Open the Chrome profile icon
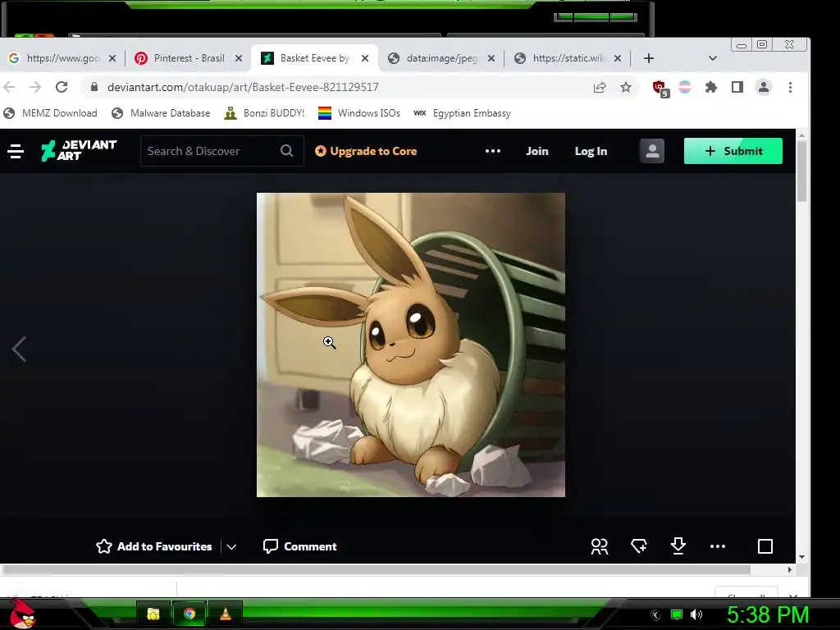 click(x=764, y=87)
